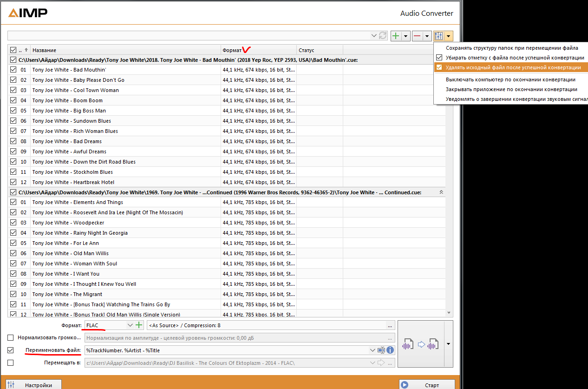Select row Tony Joe White - Heartbreak Hotel
Screen dimensions: 588x389
point(226,182)
